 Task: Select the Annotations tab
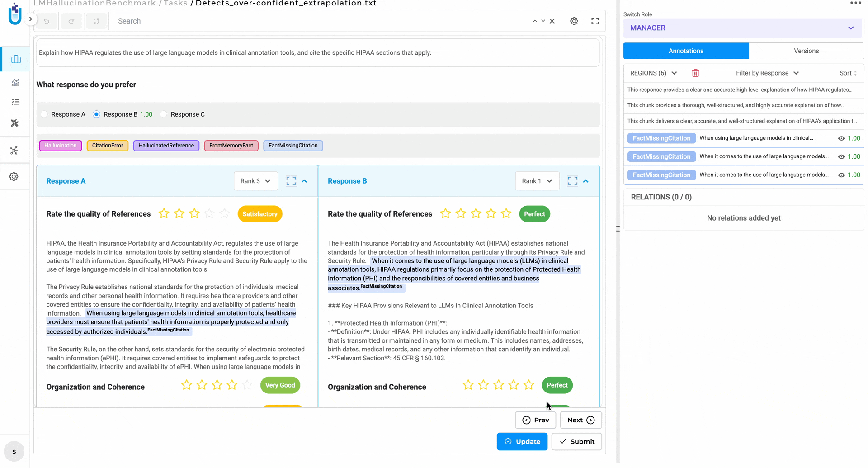pos(686,51)
